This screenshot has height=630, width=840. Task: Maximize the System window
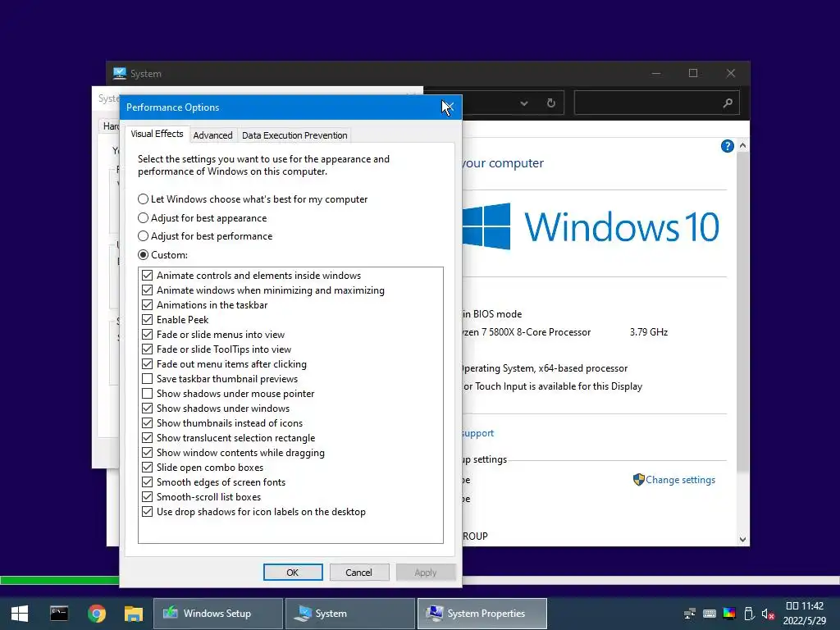click(x=693, y=73)
